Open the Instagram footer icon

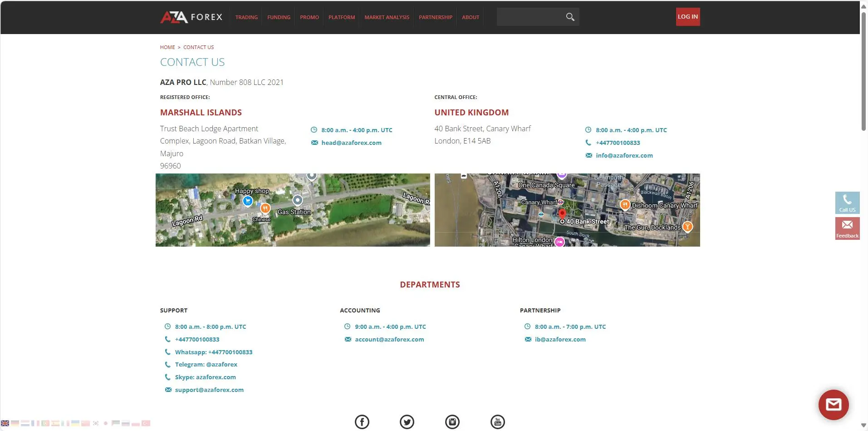click(x=452, y=422)
